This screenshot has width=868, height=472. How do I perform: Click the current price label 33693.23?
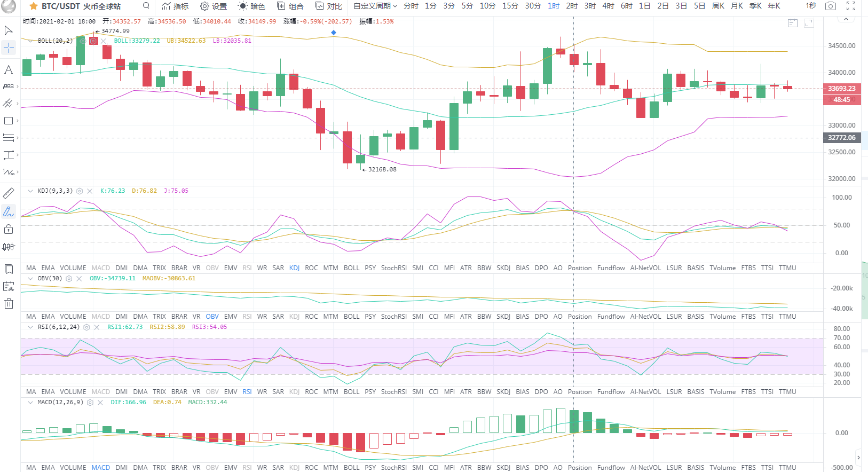pos(842,89)
